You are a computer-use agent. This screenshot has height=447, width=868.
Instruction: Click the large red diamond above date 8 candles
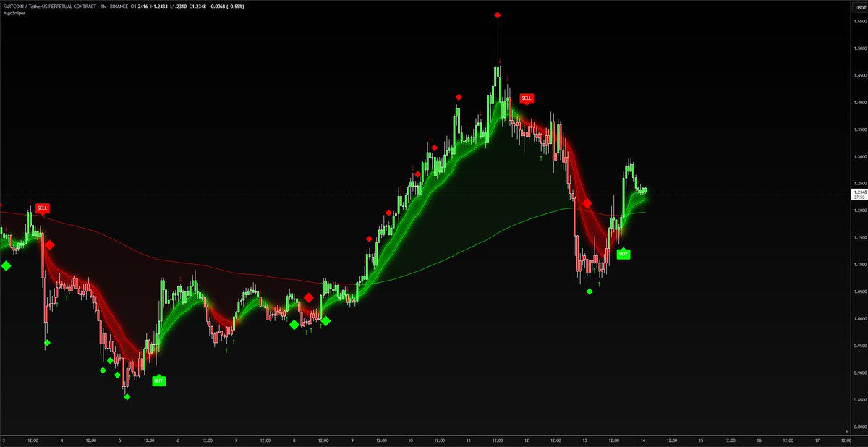click(x=309, y=297)
